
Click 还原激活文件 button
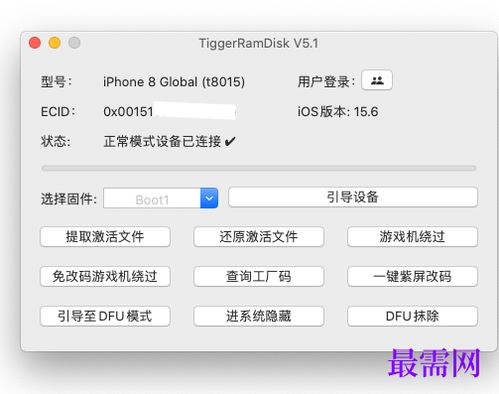point(258,237)
